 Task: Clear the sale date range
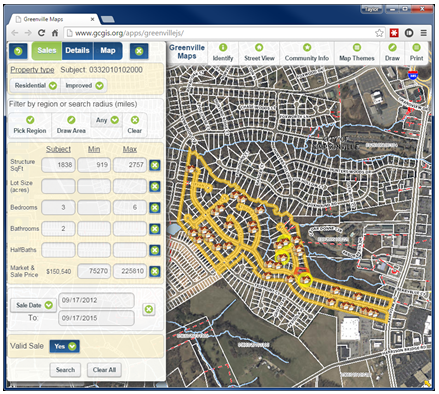[x=149, y=309]
